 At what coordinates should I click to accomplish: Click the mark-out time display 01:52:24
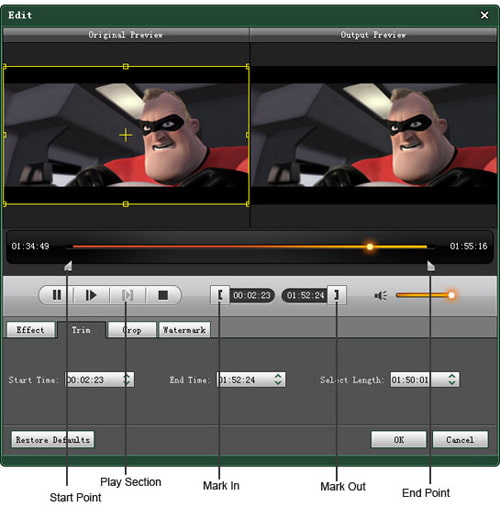coord(305,295)
